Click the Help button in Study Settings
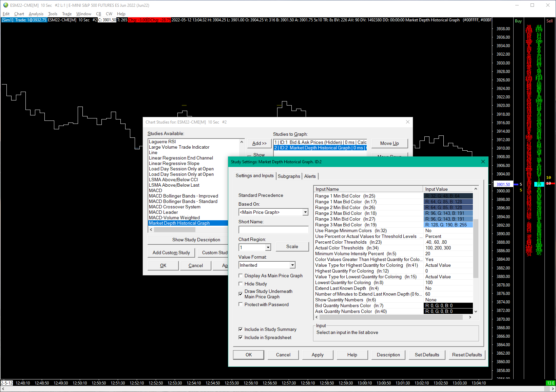This screenshot has height=392, width=556. pos(352,355)
